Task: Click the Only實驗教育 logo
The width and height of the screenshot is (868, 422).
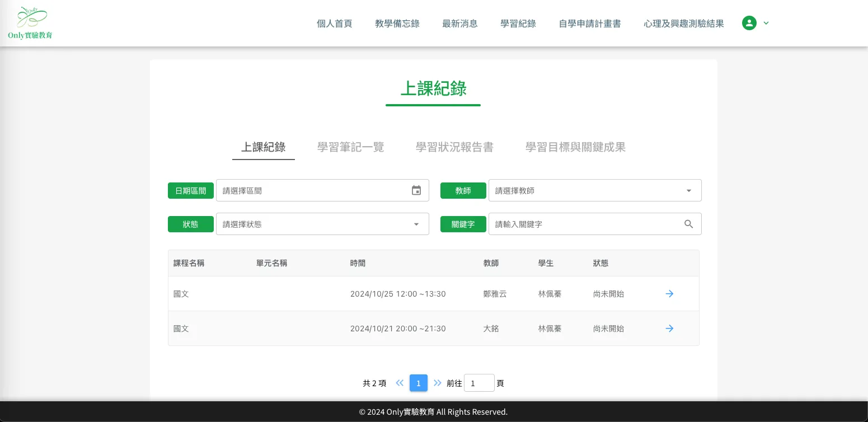Action: [31, 22]
